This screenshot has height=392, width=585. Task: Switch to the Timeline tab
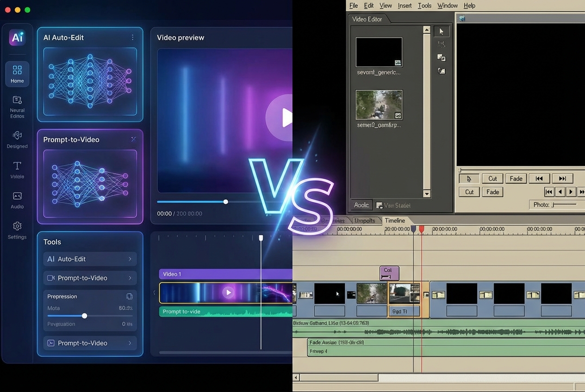tap(395, 220)
